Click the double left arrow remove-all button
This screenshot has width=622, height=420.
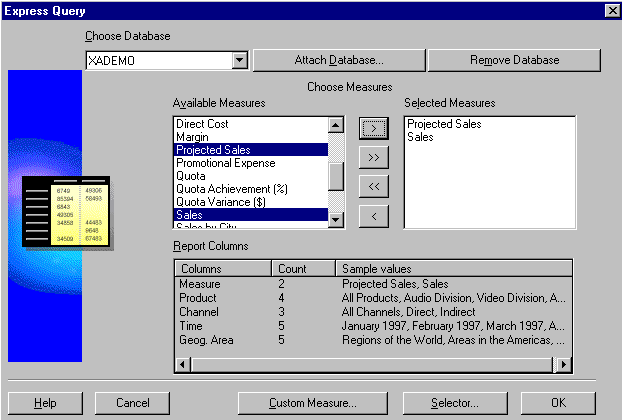pyautogui.click(x=373, y=186)
